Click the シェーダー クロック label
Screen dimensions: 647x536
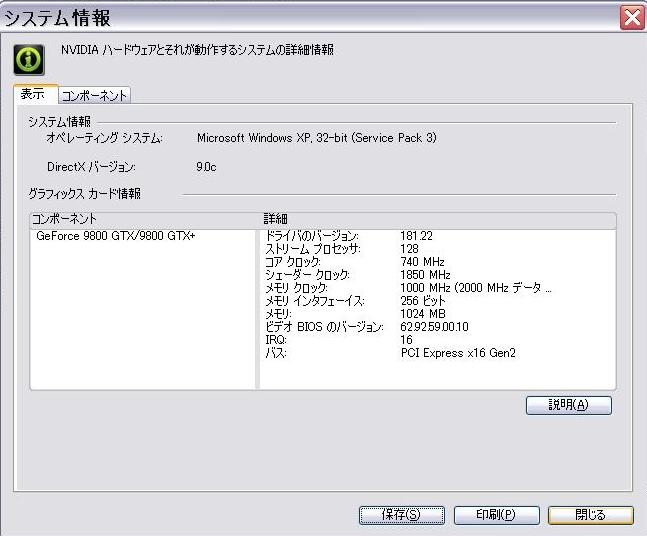tap(307, 275)
